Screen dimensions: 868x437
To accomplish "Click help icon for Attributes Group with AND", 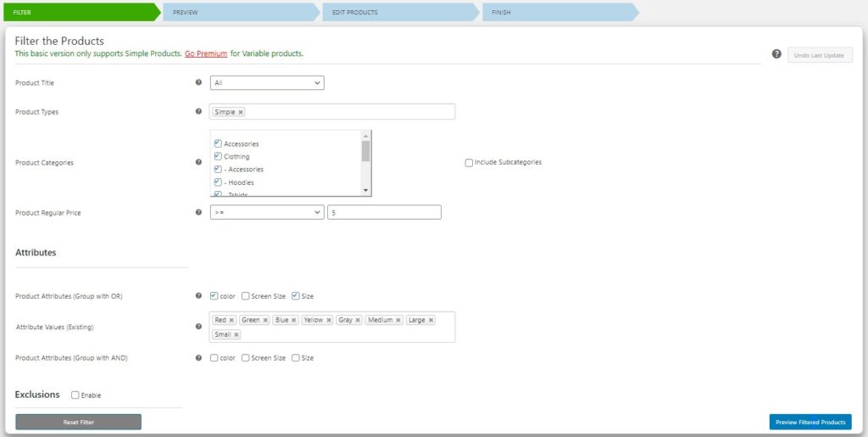I will click(198, 358).
